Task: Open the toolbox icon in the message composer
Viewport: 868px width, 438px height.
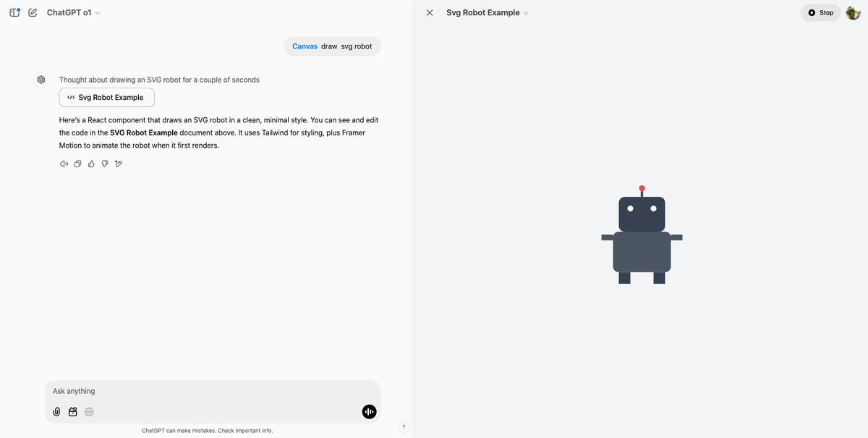Action: click(x=72, y=411)
